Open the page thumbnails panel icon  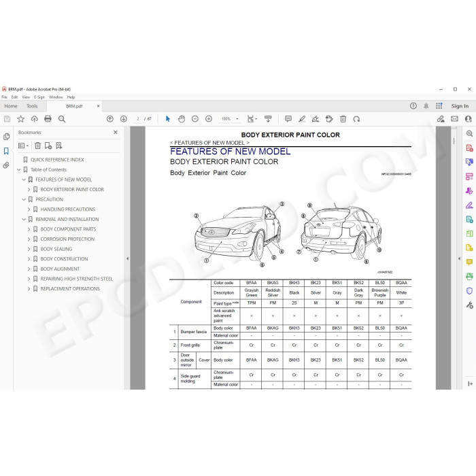click(x=6, y=137)
